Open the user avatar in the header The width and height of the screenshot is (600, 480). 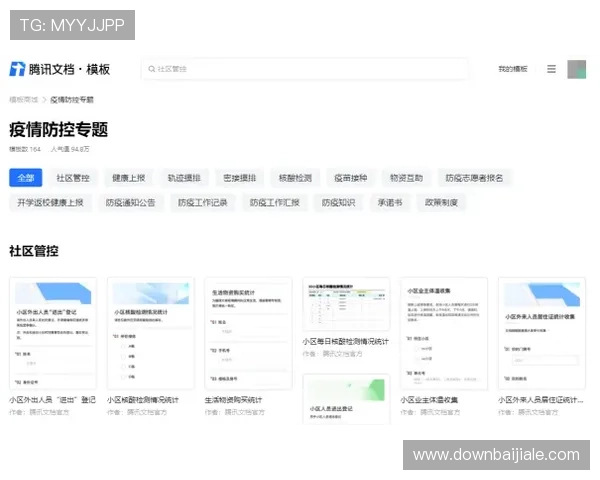(576, 69)
